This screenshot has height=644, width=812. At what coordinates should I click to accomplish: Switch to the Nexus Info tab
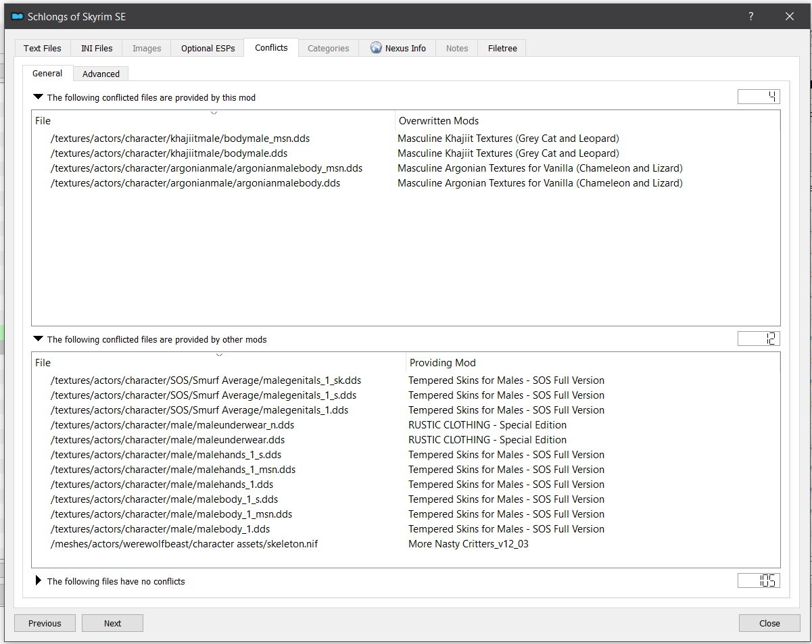tap(398, 48)
